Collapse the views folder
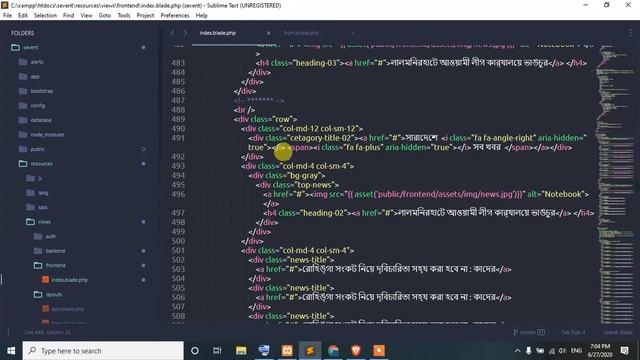Screen dimensions: 640x360 tap(44, 222)
